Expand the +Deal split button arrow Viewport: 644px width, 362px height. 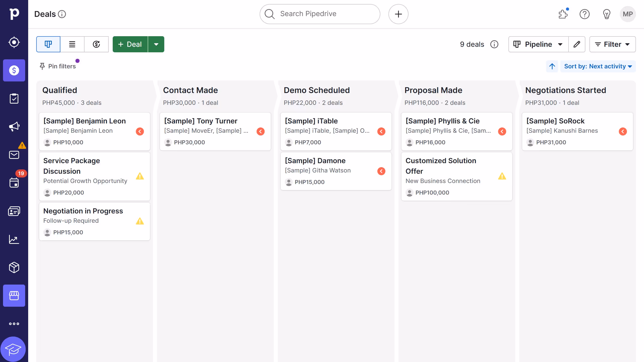click(156, 44)
